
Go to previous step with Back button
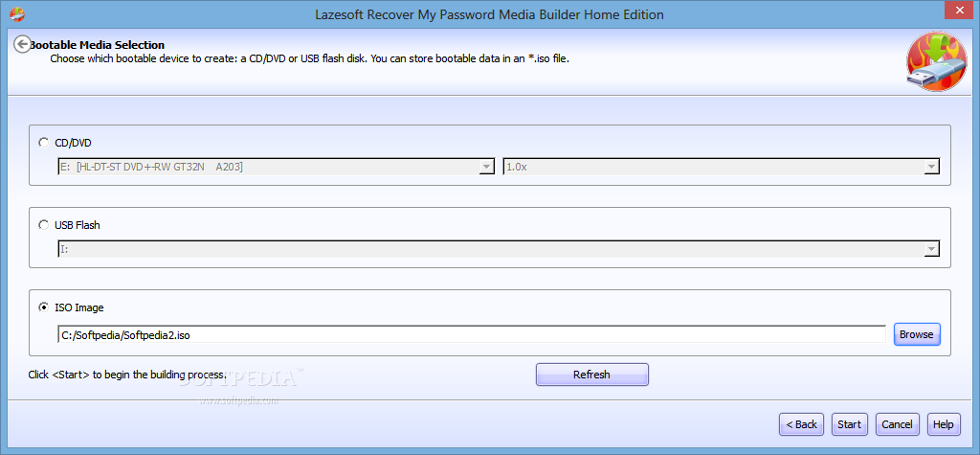[x=801, y=424]
